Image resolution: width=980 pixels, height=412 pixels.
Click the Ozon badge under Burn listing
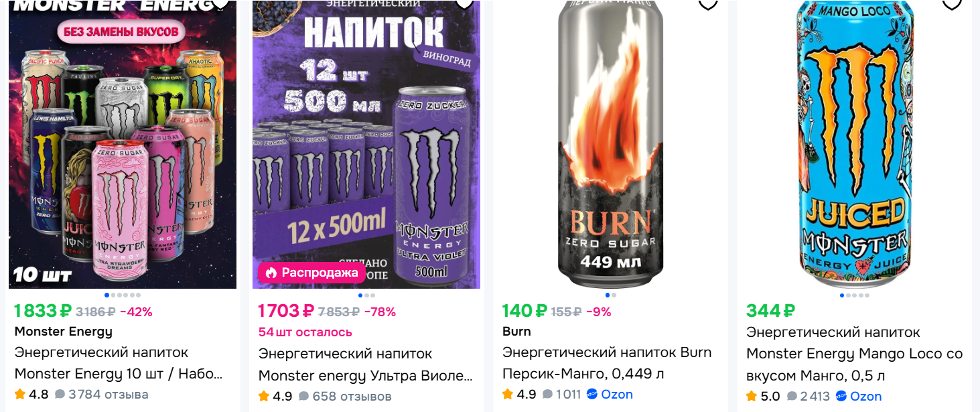[610, 394]
